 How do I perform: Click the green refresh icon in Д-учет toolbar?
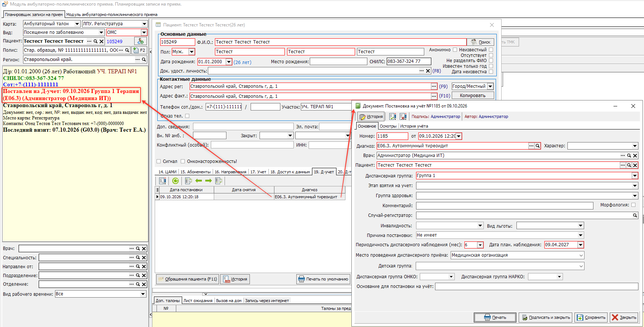[x=176, y=181]
